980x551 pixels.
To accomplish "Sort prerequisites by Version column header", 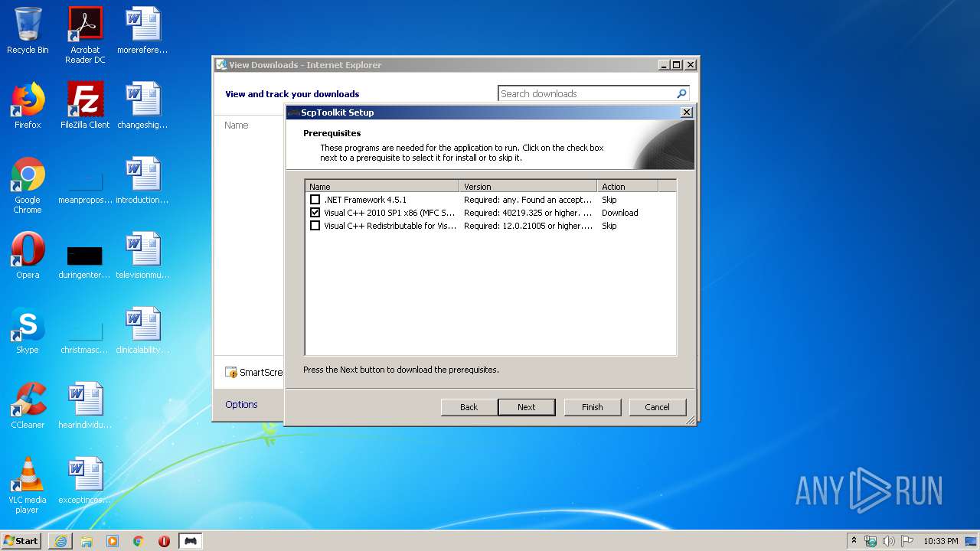I will click(528, 186).
